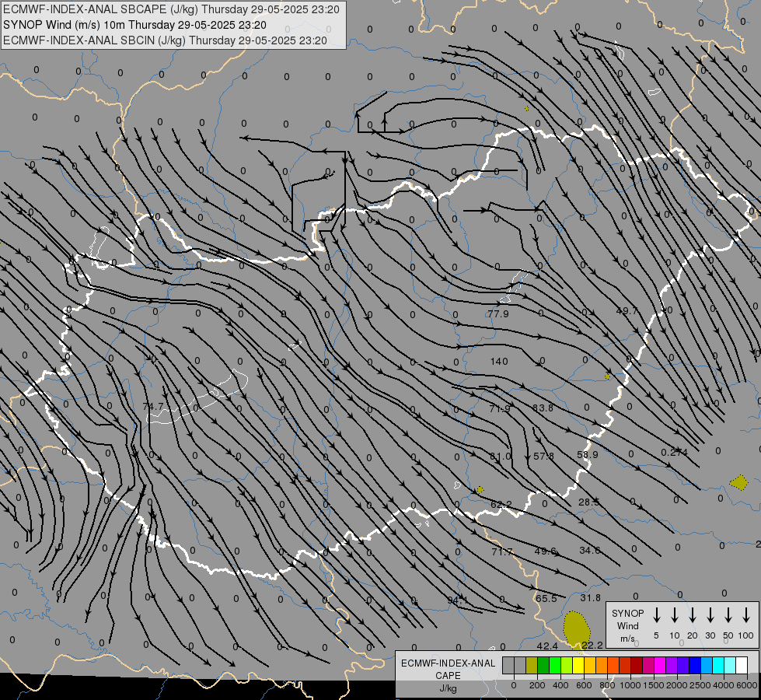
Task: Click the 49.6 value on the map
Action: pos(545,551)
